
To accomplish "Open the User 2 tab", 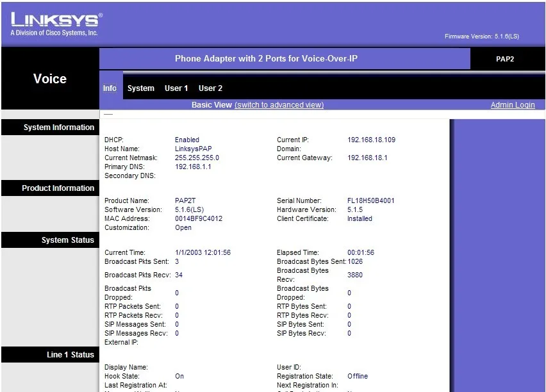I will pos(210,88).
